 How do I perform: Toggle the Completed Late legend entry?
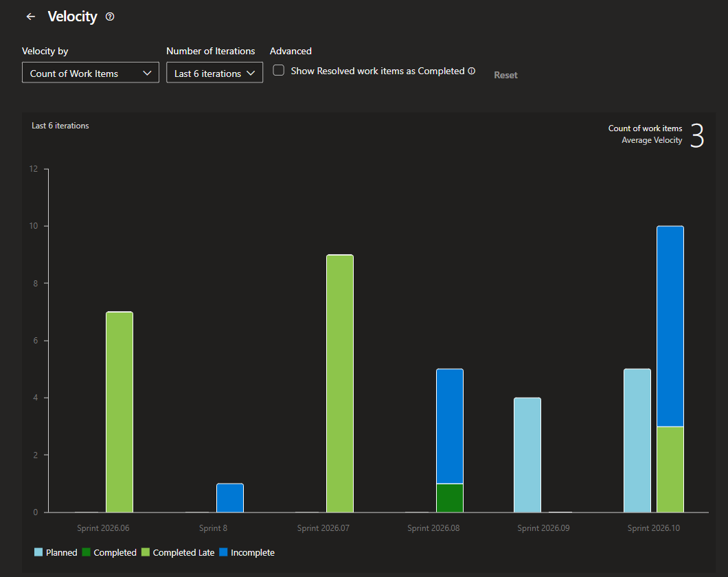pyautogui.click(x=178, y=552)
